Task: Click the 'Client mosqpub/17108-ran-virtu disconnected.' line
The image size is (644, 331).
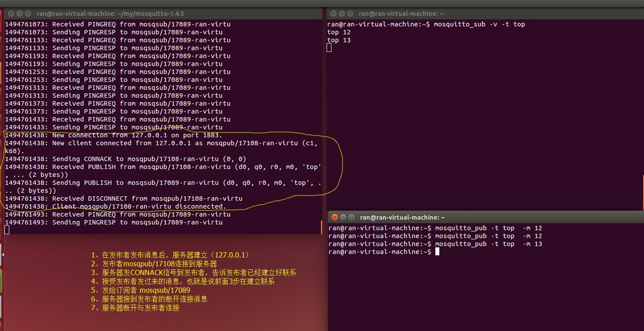Action: [115, 206]
